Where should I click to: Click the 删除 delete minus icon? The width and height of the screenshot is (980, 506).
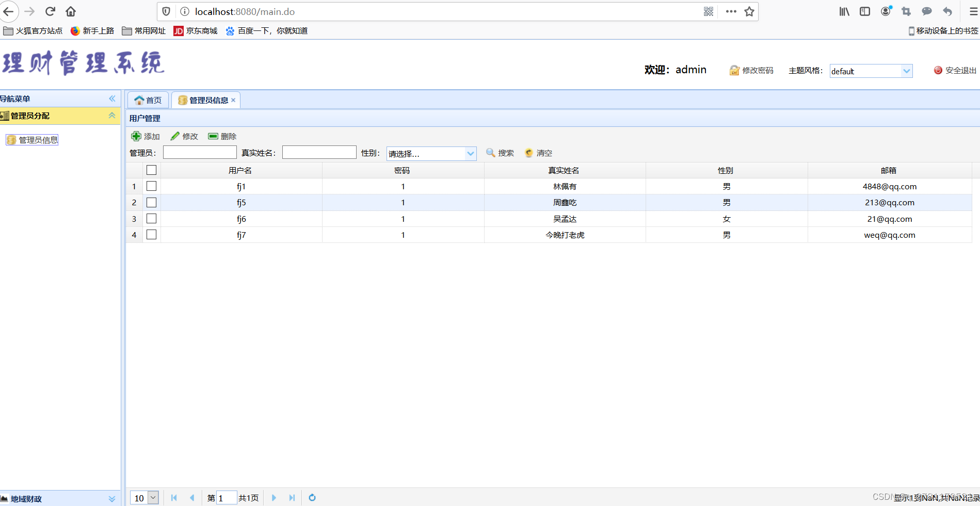[213, 136]
